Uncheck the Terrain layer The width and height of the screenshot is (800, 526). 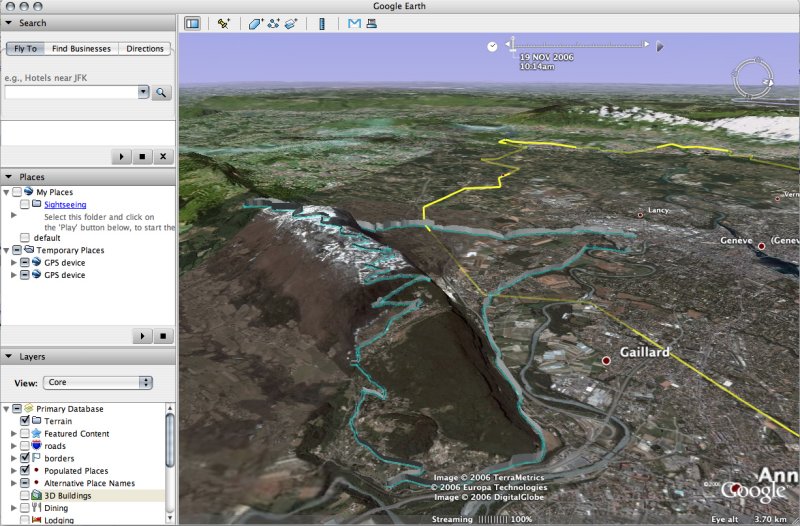(24, 421)
